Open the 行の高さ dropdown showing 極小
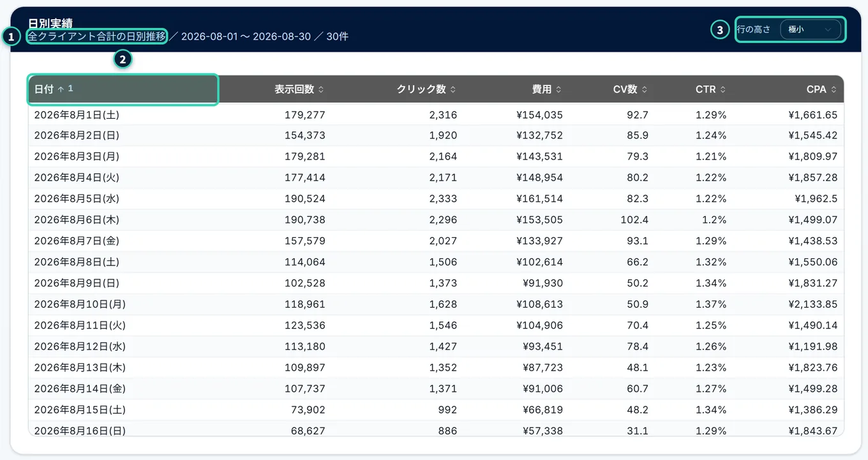The width and height of the screenshot is (868, 460). pos(811,29)
